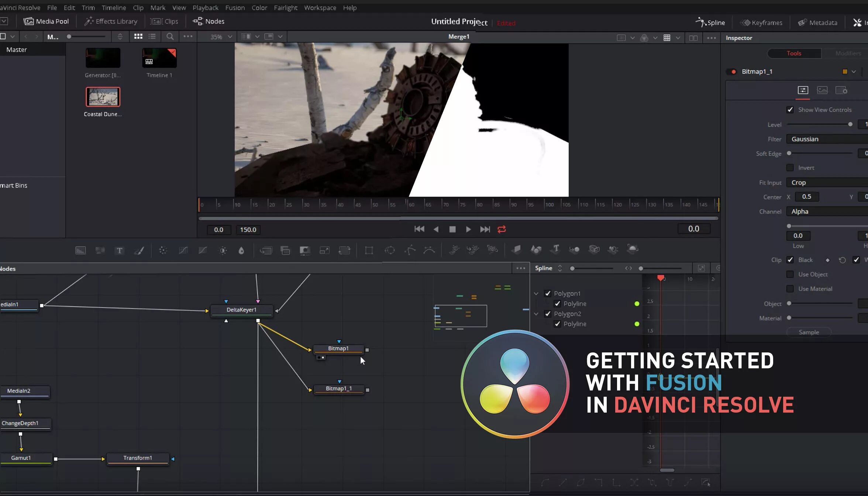Toggle the loop playback button
Viewport: 868px width, 496px height.
pyautogui.click(x=502, y=229)
